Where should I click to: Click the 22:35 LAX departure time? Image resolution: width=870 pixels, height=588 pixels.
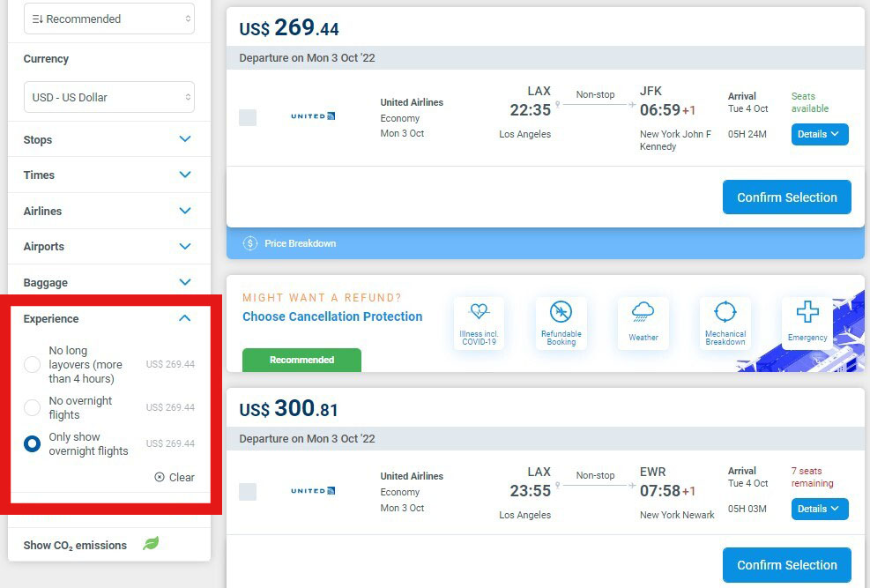coord(531,110)
